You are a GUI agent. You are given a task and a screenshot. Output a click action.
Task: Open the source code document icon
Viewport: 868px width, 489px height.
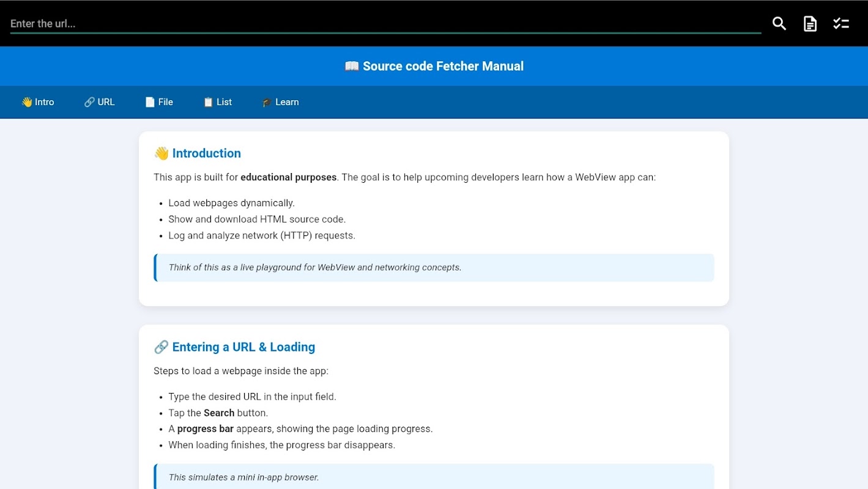pos(810,24)
